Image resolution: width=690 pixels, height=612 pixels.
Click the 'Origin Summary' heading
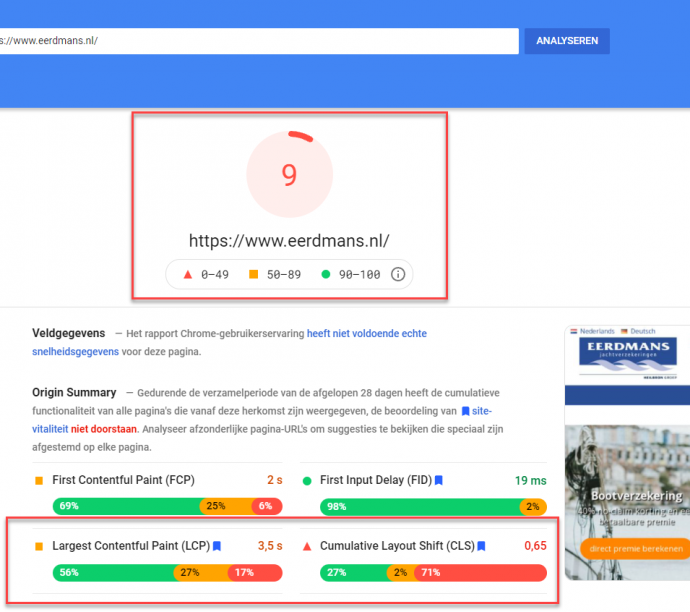74,392
